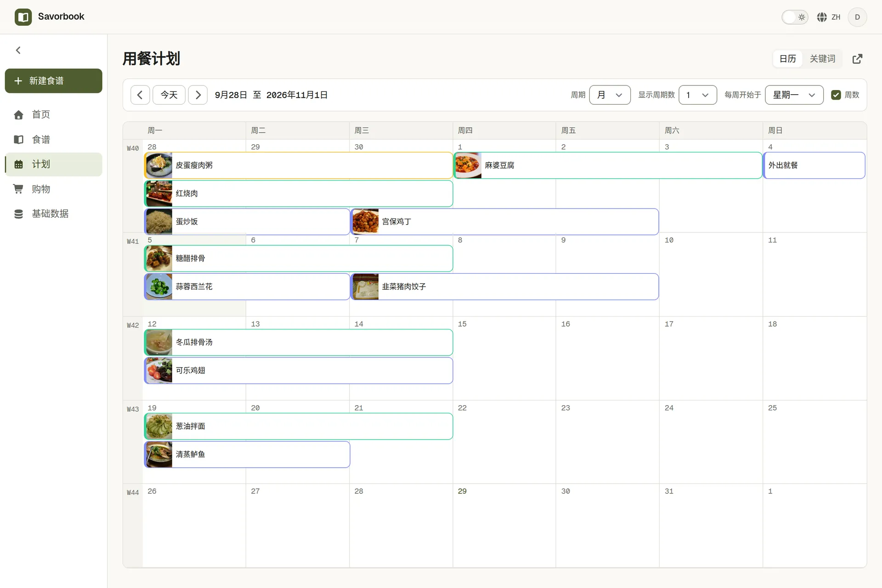The image size is (882, 588).
Task: Switch to the 关键词 tab
Action: click(822, 59)
